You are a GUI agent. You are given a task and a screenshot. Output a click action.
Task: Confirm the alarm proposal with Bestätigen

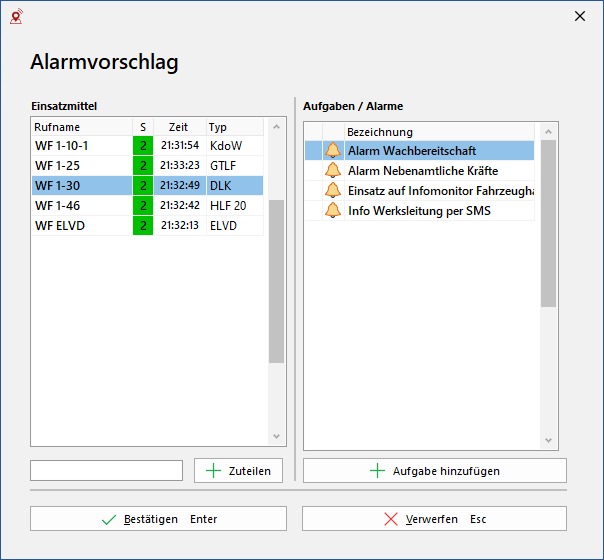tap(158, 519)
